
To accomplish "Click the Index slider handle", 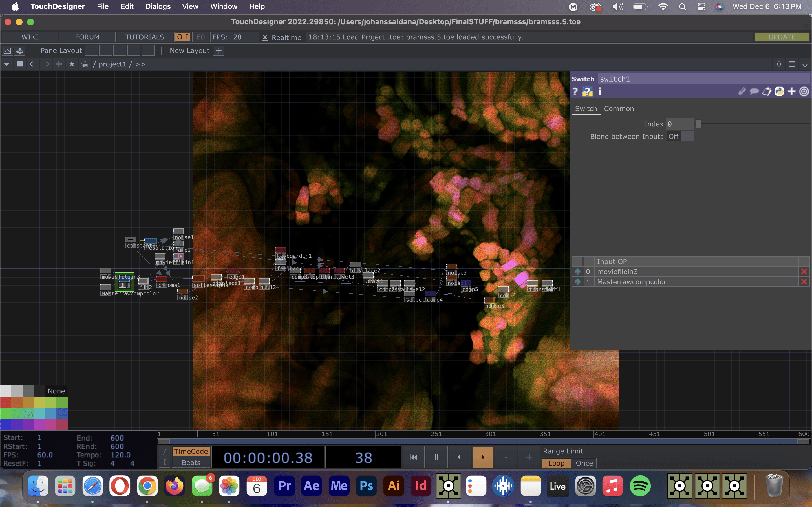I will 698,124.
